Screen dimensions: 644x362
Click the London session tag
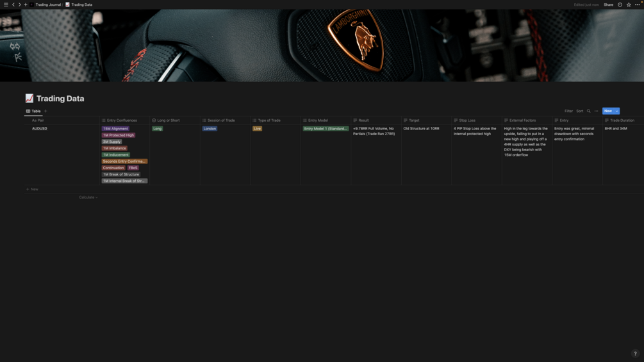click(x=210, y=129)
